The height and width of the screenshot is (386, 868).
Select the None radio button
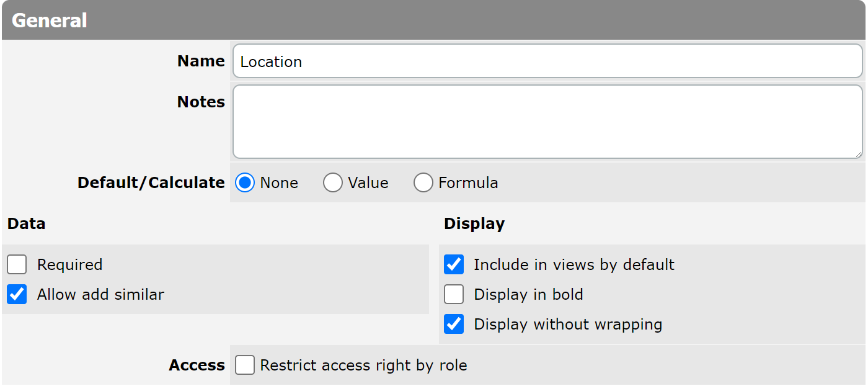pyautogui.click(x=246, y=182)
